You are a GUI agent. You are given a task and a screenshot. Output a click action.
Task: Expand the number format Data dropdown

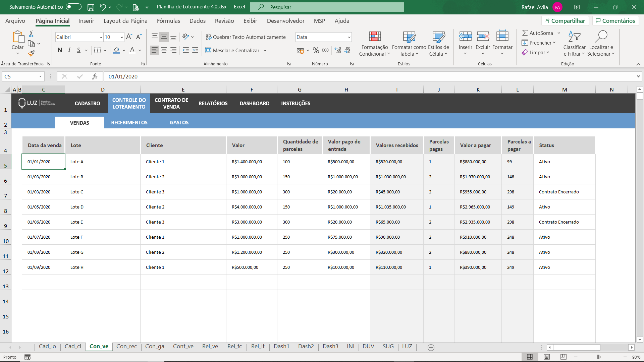(x=349, y=37)
